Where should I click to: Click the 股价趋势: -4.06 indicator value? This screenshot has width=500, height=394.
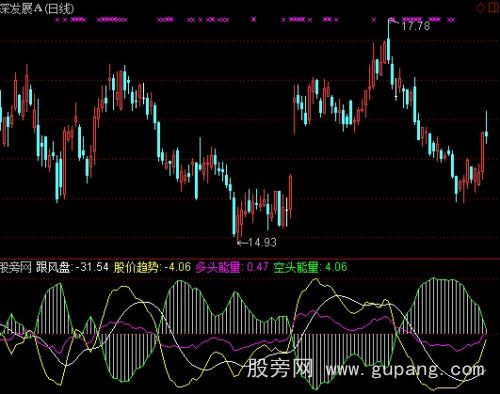pos(152,267)
